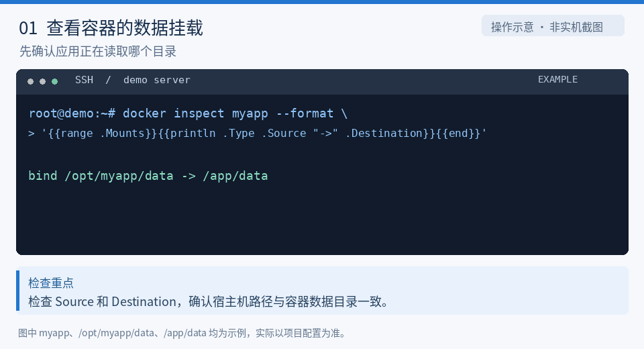Click the second gray terminal window dot
Image resolution: width=644 pixels, height=349 pixels.
[x=42, y=81]
